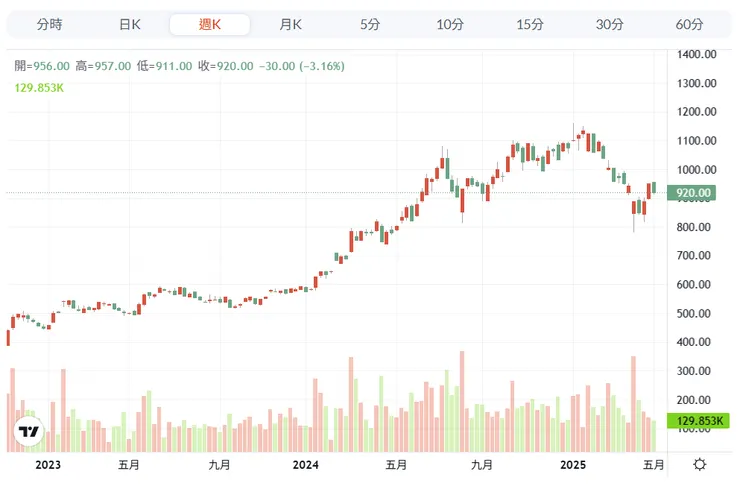The width and height of the screenshot is (740, 486).
Task: Click the 2023 label on time axis
Action: tap(47, 465)
